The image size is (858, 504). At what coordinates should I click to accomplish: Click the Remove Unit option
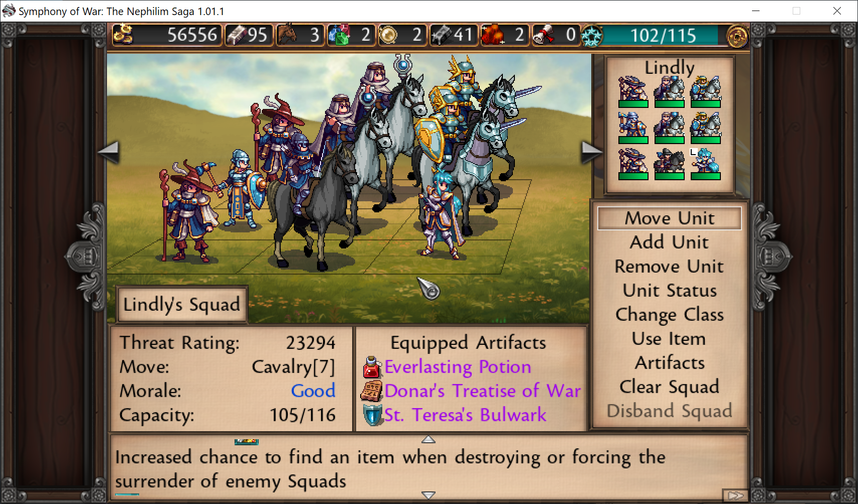coord(670,267)
